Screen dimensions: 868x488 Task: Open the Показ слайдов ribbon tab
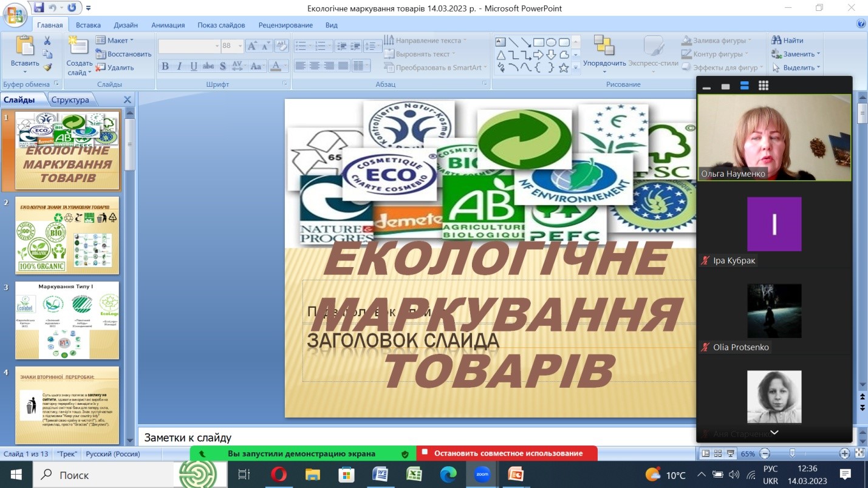pos(221,25)
